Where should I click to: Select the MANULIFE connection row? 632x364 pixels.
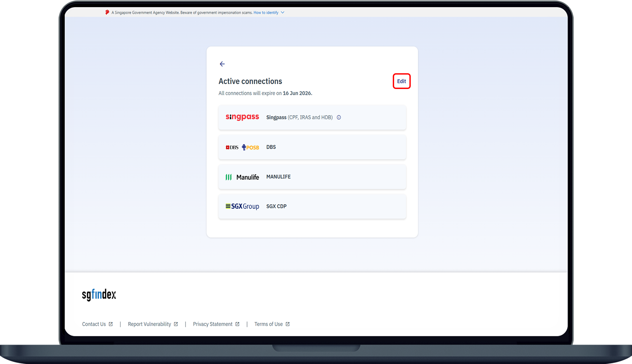(340, 177)
